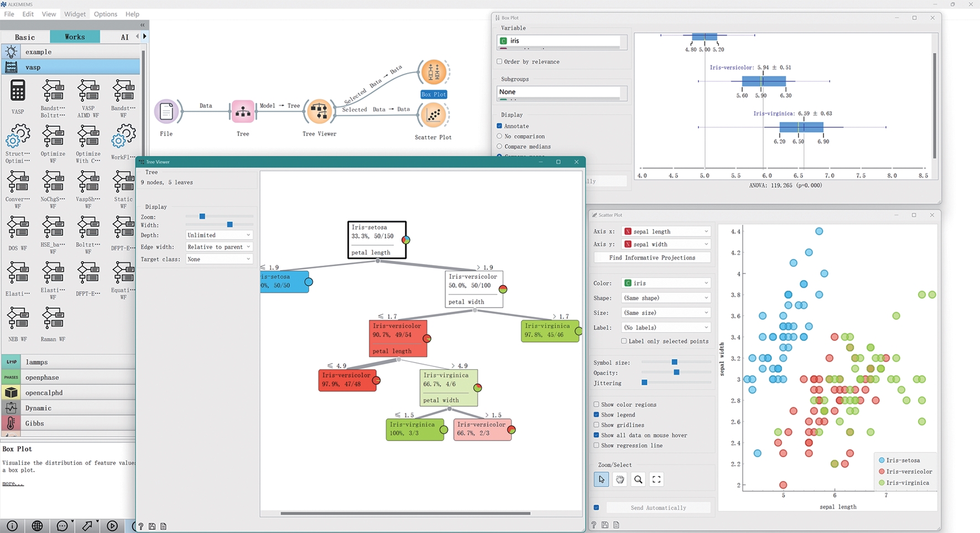Pick the VASP AIMD WF widget
980x533 pixels.
point(88,91)
